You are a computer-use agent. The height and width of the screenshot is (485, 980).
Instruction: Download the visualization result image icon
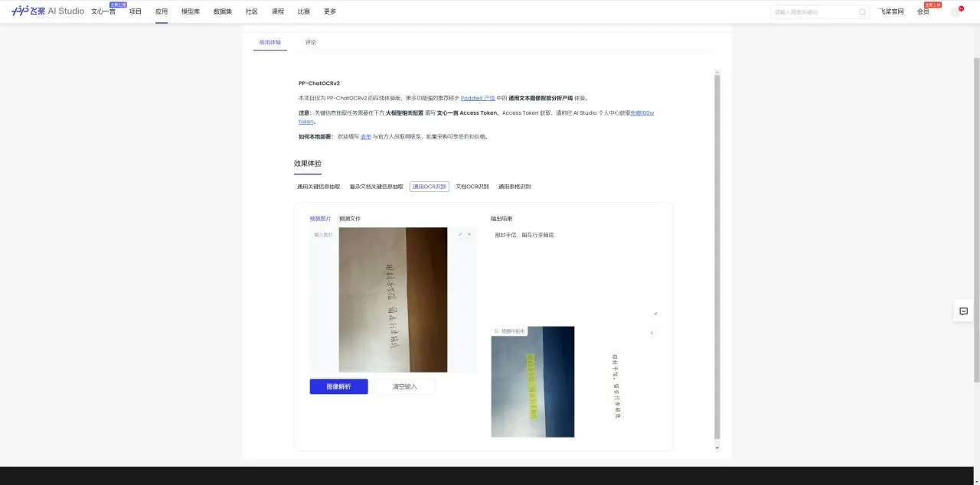(x=652, y=332)
